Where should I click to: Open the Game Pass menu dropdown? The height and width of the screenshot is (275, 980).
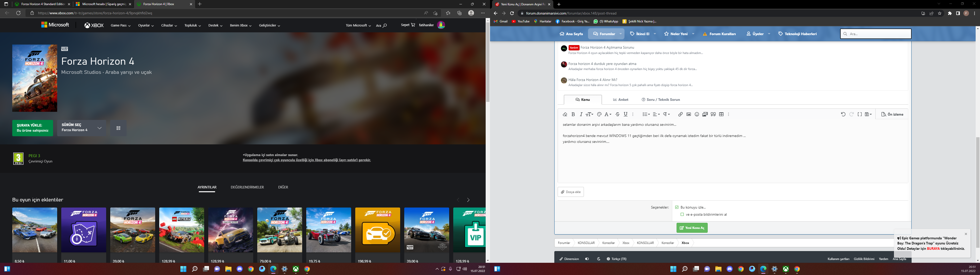[x=120, y=25]
